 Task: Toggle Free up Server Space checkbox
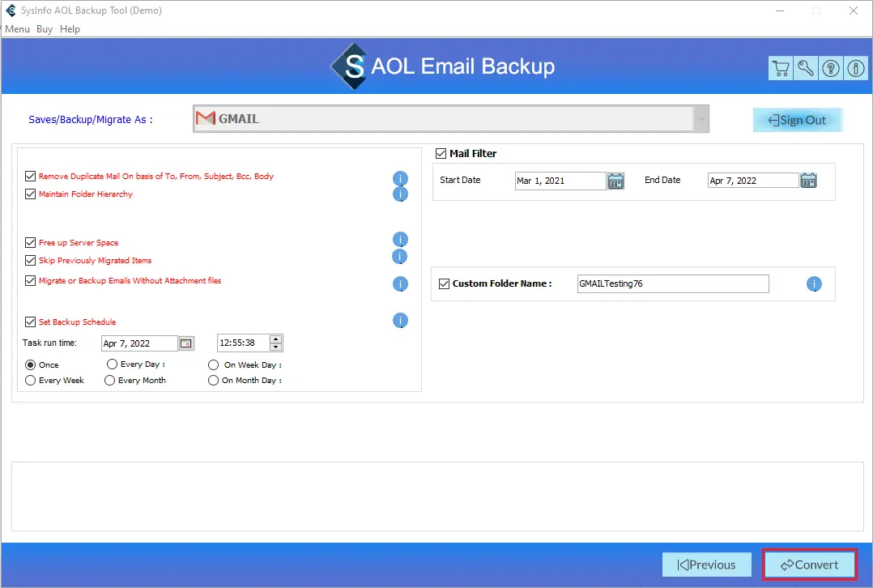point(31,242)
